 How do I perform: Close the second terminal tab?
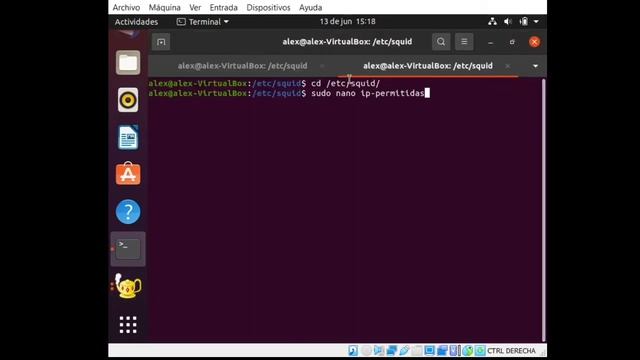pos(507,66)
